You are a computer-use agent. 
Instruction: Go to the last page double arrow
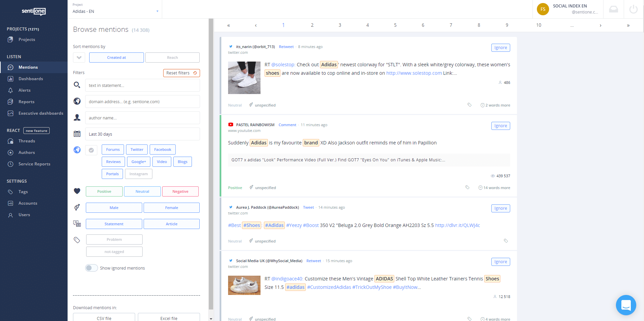(628, 25)
